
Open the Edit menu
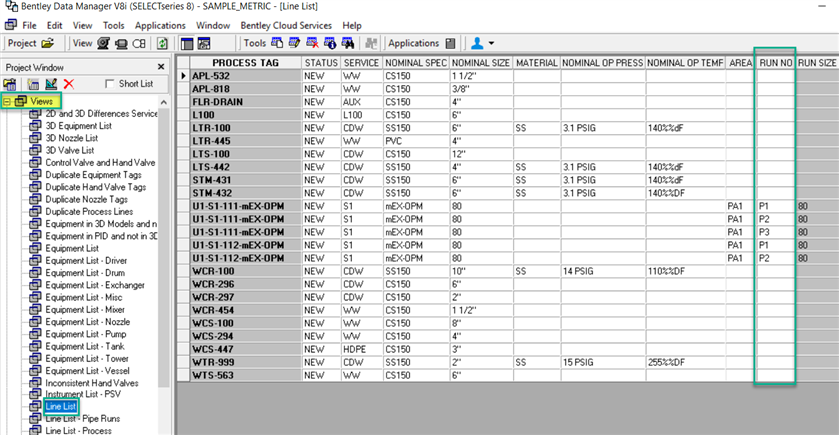[54, 25]
